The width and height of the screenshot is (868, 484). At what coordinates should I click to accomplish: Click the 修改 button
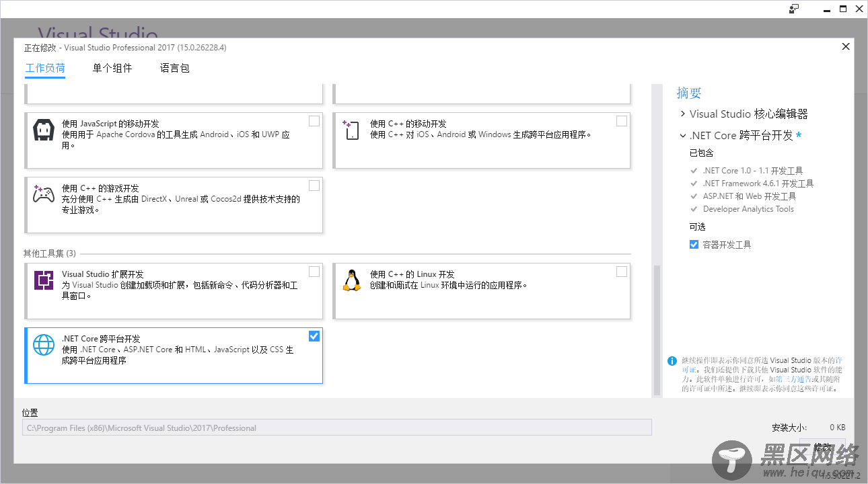822,447
